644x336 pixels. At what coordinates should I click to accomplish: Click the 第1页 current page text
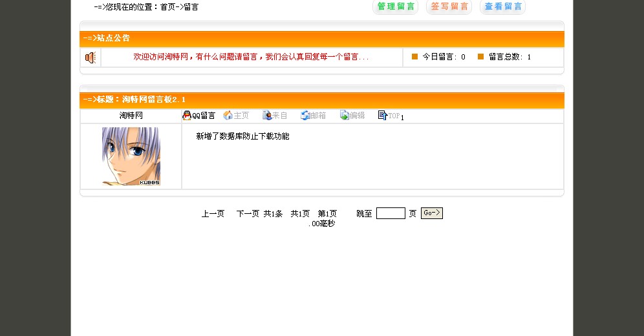327,214
